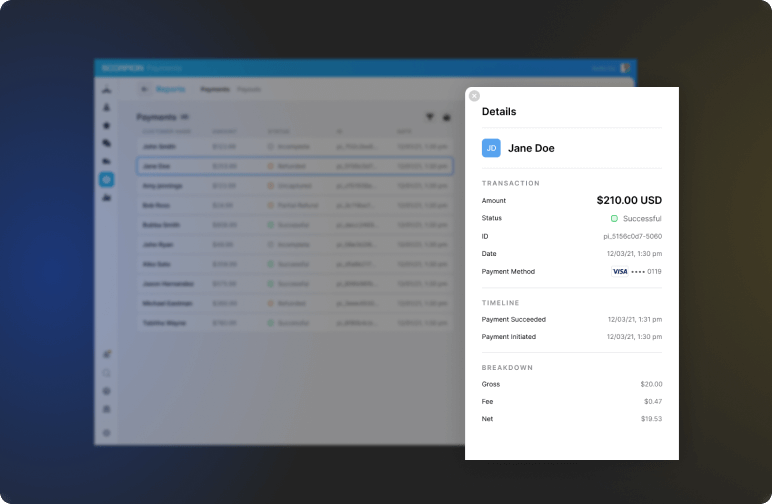Click the Gross value $20.00
The image size is (772, 504).
(651, 384)
